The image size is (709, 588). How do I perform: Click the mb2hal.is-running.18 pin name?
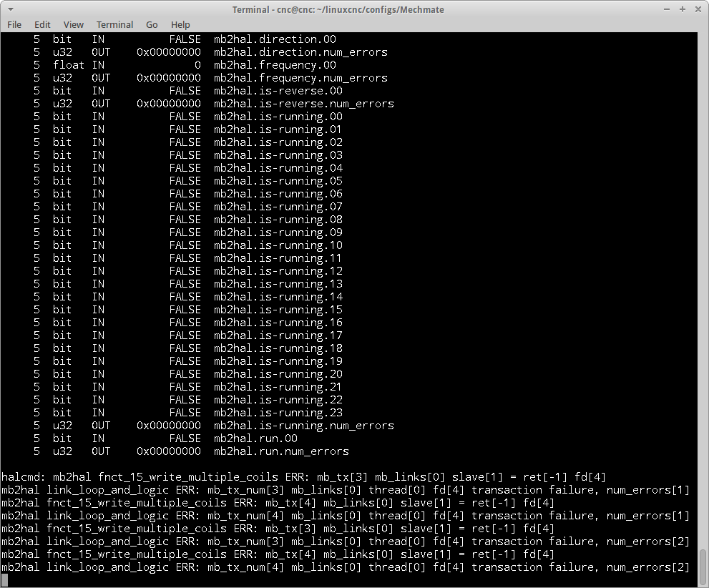click(278, 348)
